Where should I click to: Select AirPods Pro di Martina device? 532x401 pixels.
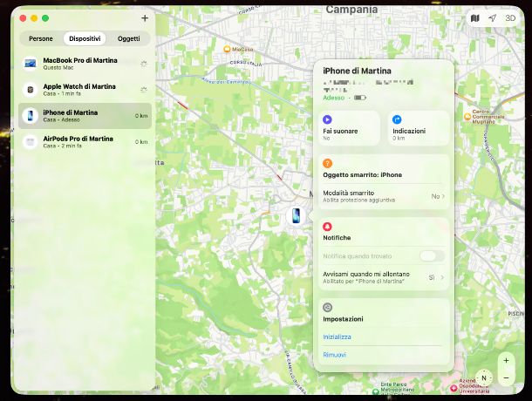85,142
